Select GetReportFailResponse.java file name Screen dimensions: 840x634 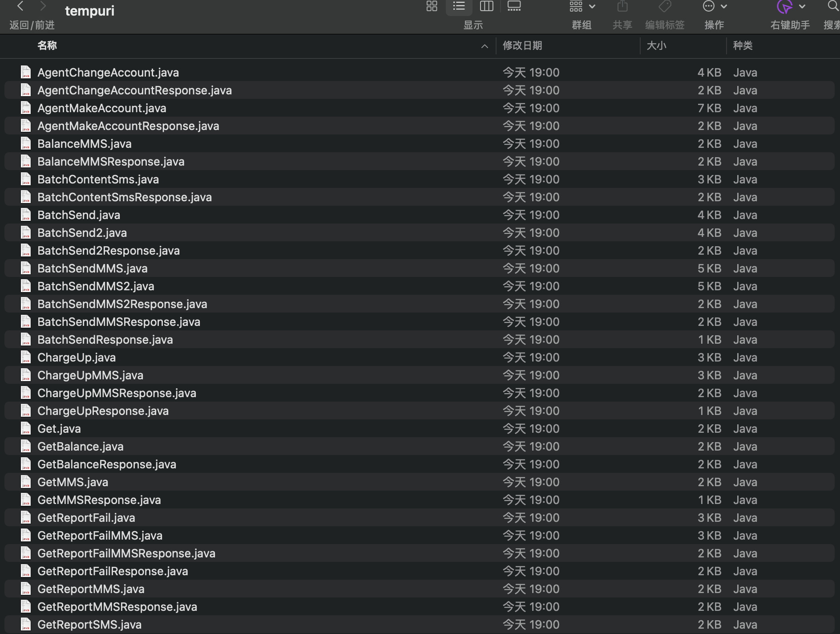(113, 571)
